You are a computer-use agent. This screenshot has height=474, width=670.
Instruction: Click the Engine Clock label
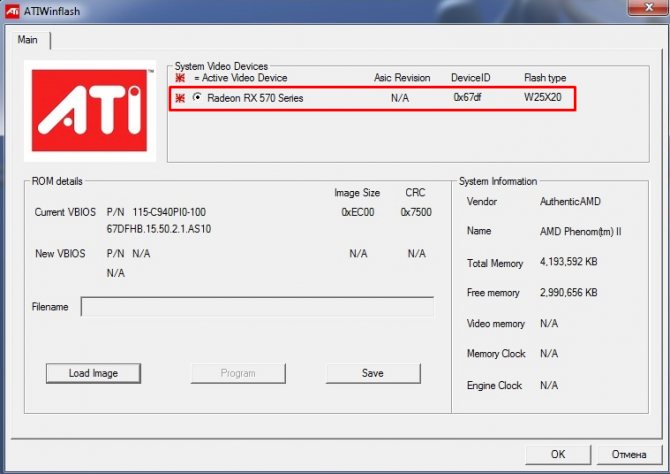[x=494, y=386]
